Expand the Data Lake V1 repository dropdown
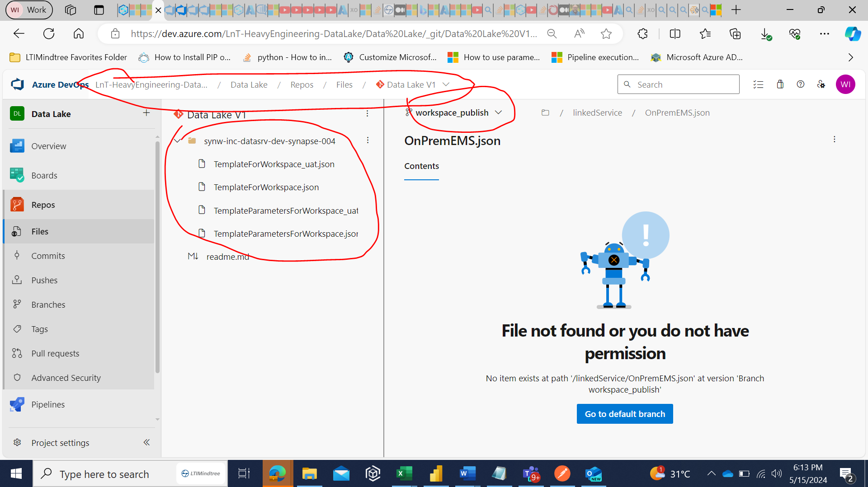Image resolution: width=868 pixels, height=487 pixels. pos(446,84)
